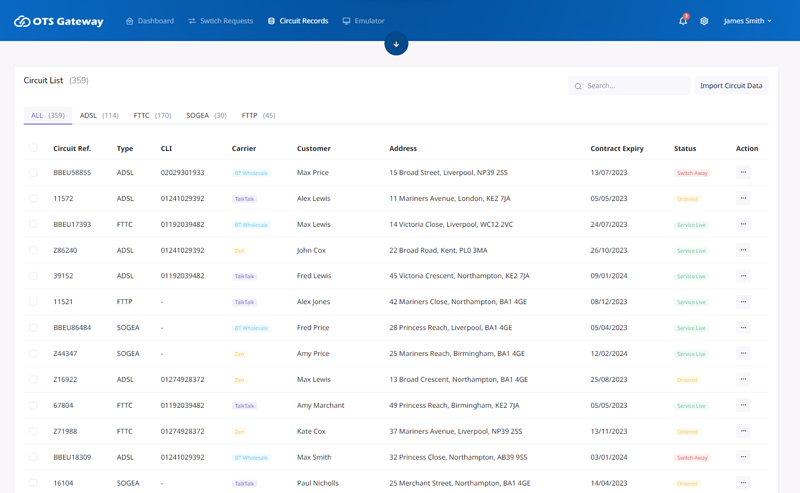Open action menu for circuit BBEU18309

tap(743, 457)
